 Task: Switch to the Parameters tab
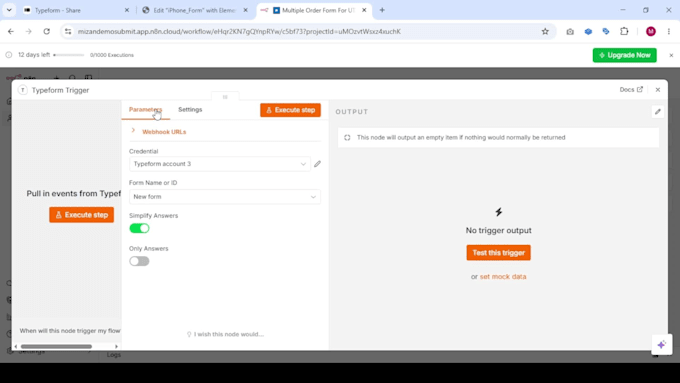tap(145, 110)
